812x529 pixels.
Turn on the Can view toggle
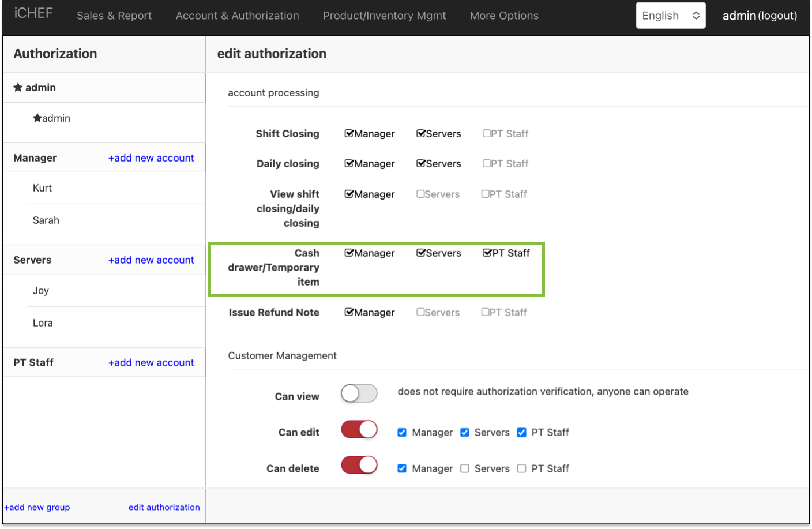[359, 393]
